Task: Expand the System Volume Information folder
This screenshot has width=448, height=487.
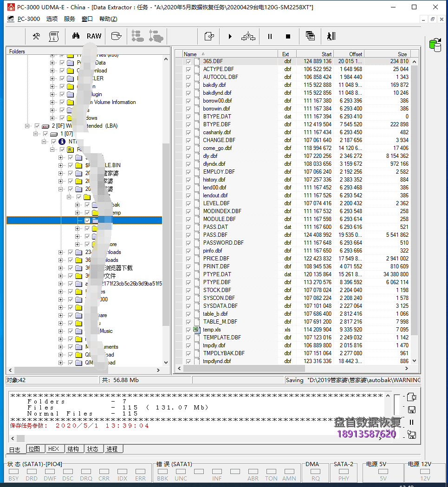Action: pyautogui.click(x=52, y=102)
